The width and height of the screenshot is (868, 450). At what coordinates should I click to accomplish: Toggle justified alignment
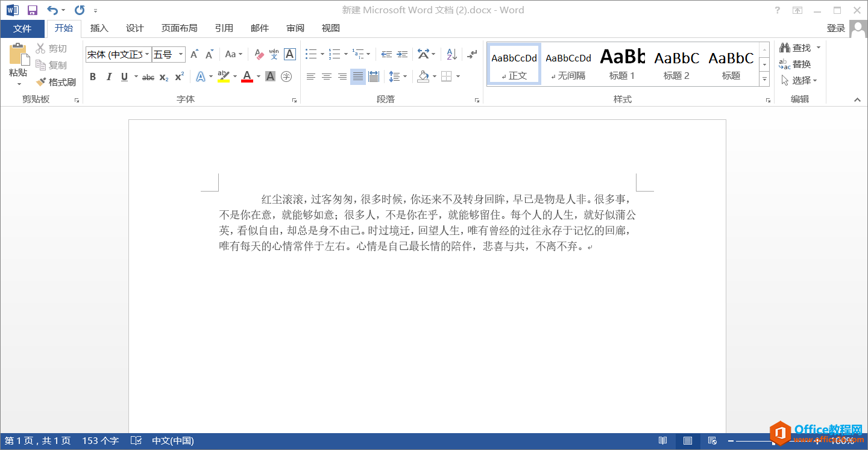click(358, 77)
